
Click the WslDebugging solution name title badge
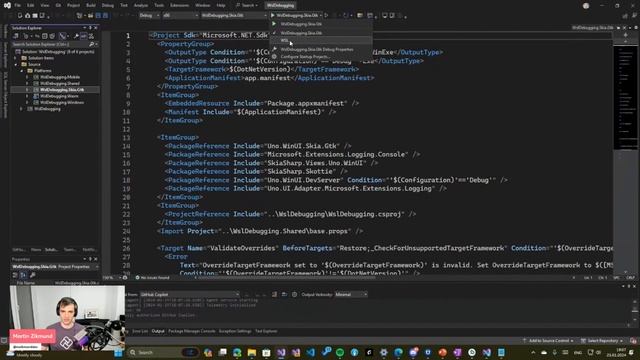[x=280, y=5]
